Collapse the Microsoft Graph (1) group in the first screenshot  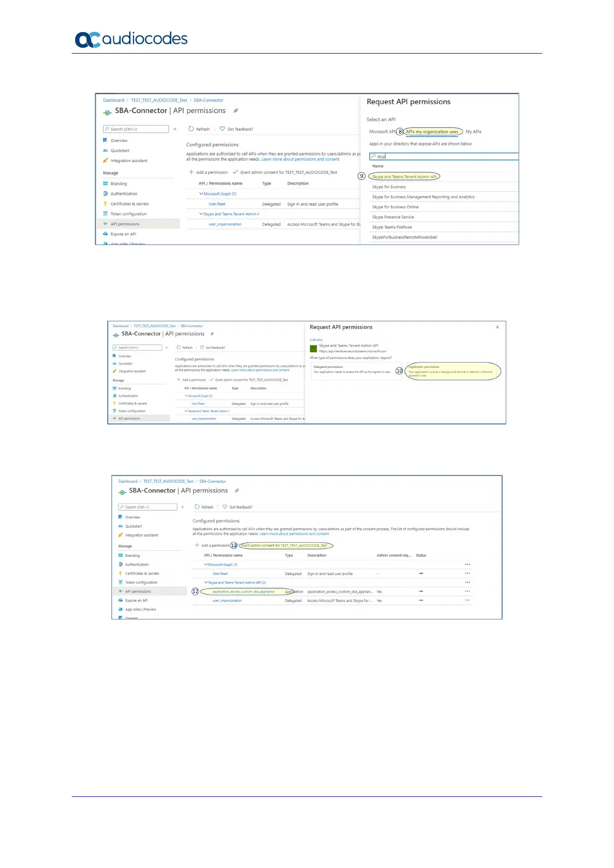click(202, 194)
